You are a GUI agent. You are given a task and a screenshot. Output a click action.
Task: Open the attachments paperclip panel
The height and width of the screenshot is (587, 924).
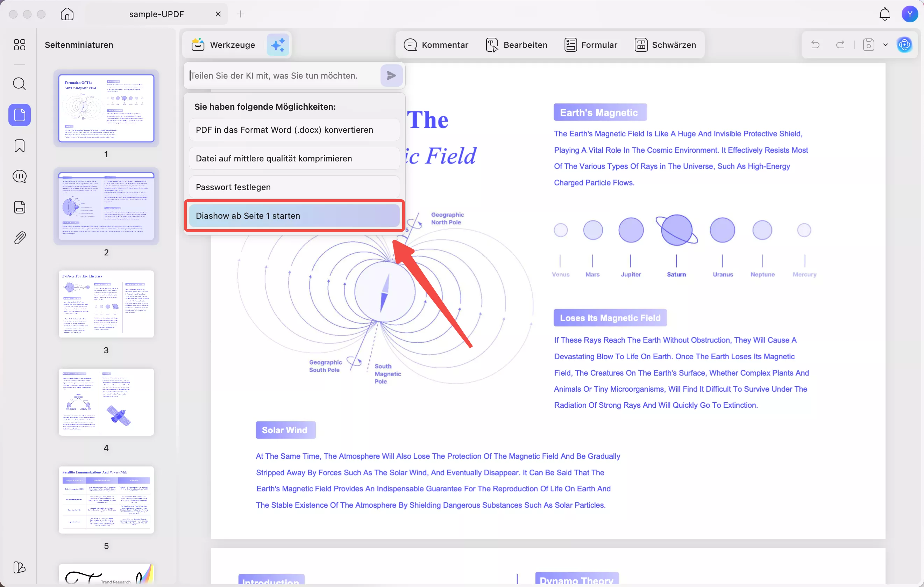tap(20, 238)
